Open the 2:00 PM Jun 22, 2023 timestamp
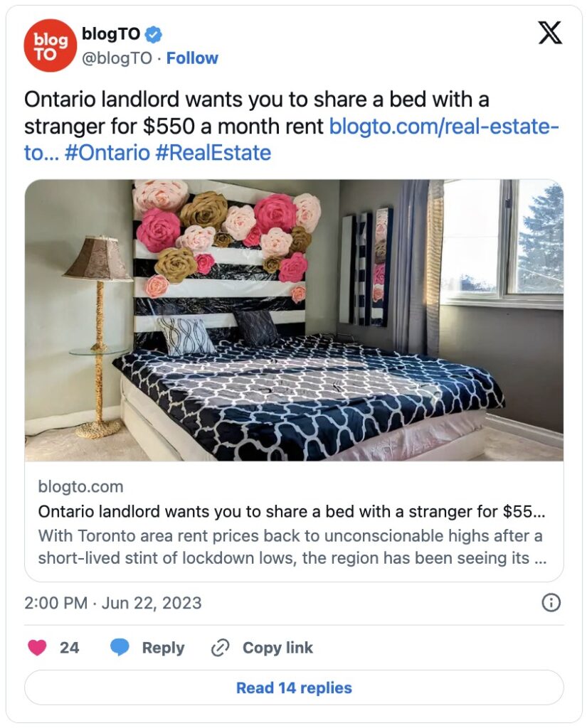 [x=113, y=603]
